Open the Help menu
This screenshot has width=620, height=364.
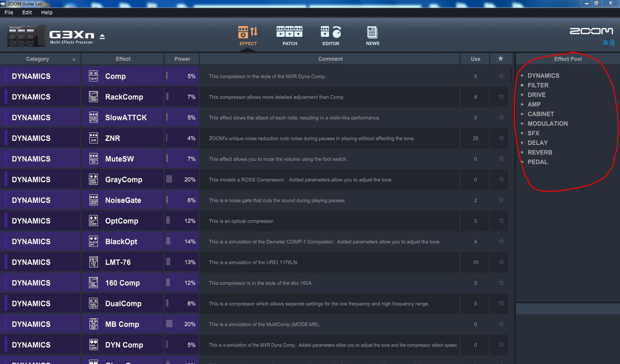47,12
